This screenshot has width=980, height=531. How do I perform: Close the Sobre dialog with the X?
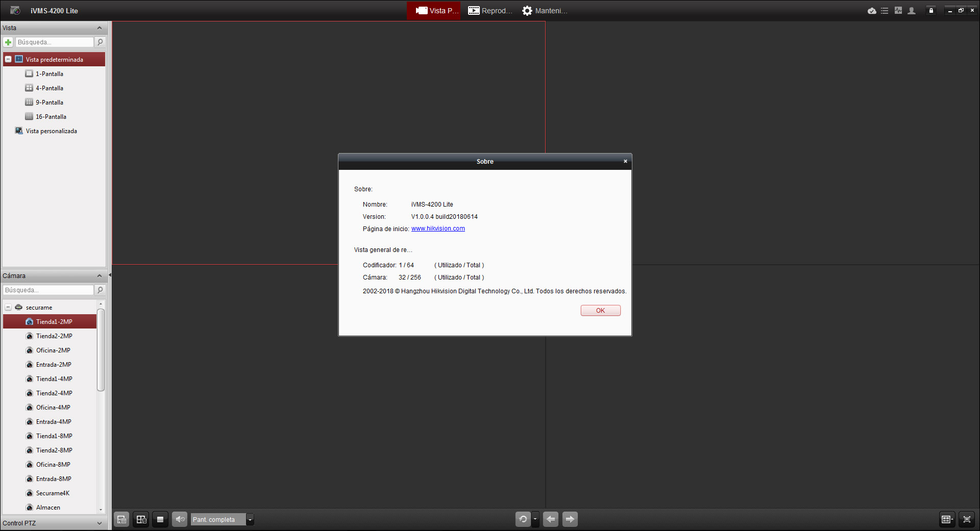point(625,161)
